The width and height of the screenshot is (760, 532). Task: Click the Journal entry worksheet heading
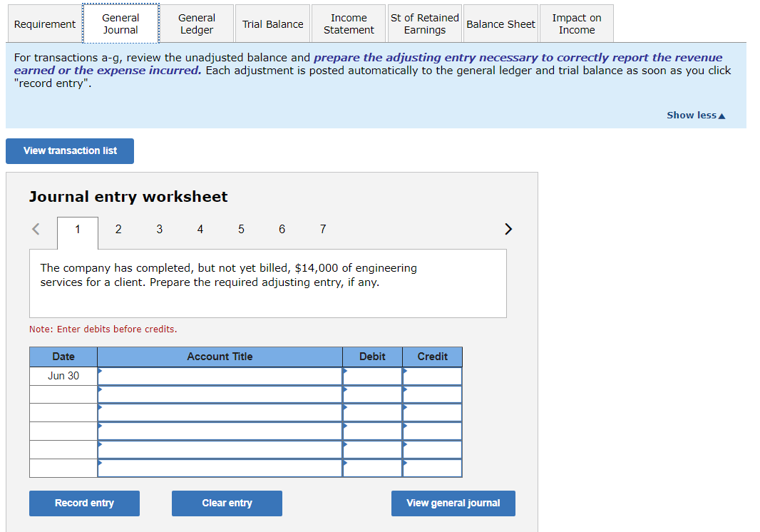pos(128,197)
